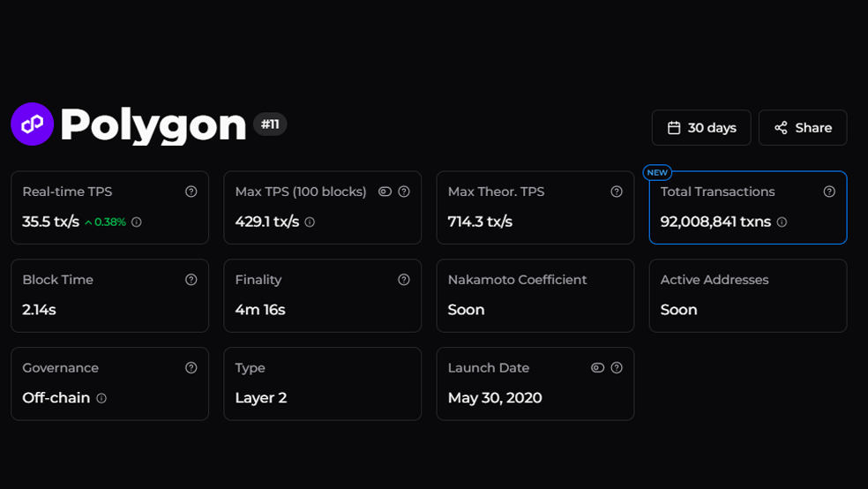The height and width of the screenshot is (489, 868).
Task: Click Soon under Nakamoto Coefficient
Action: click(x=466, y=310)
